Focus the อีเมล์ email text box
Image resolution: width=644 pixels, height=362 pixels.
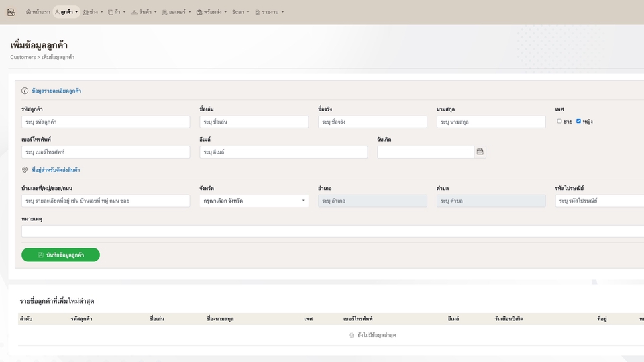[x=283, y=152]
